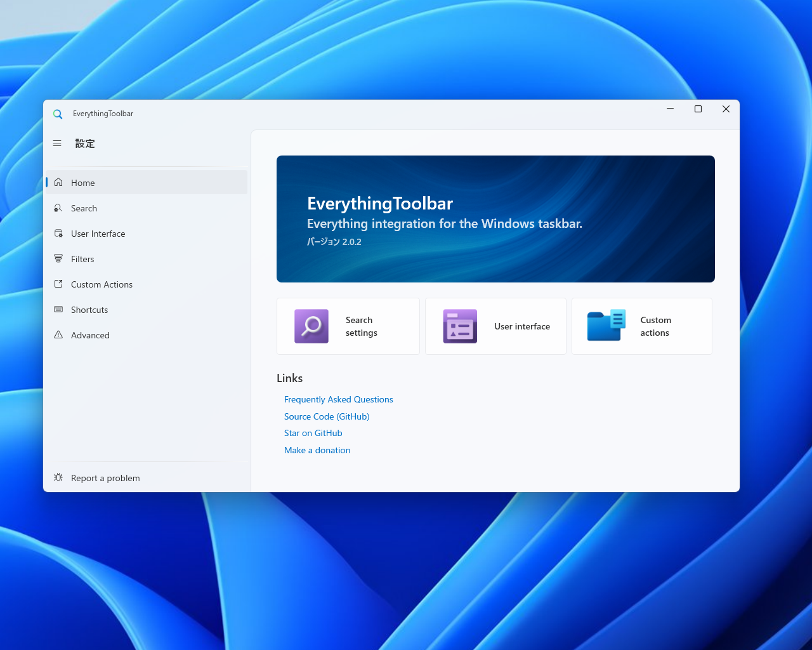Open the Make a donation link
Image resolution: width=812 pixels, height=650 pixels.
click(317, 450)
